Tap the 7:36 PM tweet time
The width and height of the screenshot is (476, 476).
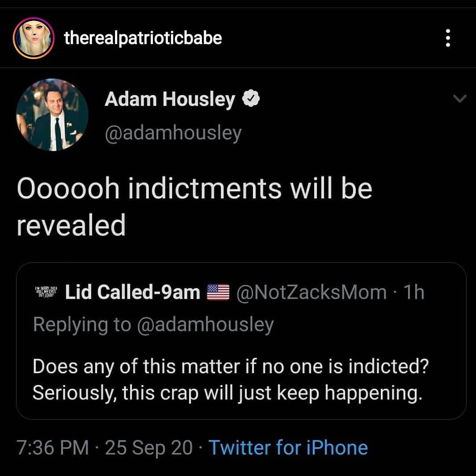[x=52, y=448]
